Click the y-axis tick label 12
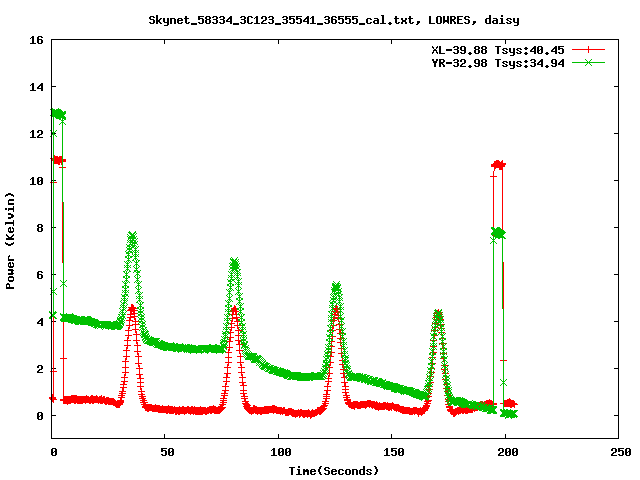This screenshot has height=480, width=640. (x=36, y=134)
